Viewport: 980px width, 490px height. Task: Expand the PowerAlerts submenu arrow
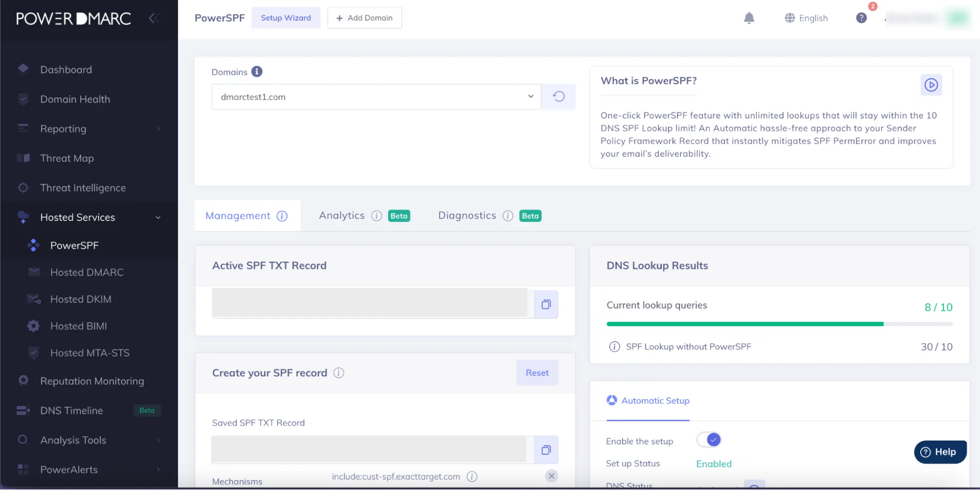158,469
